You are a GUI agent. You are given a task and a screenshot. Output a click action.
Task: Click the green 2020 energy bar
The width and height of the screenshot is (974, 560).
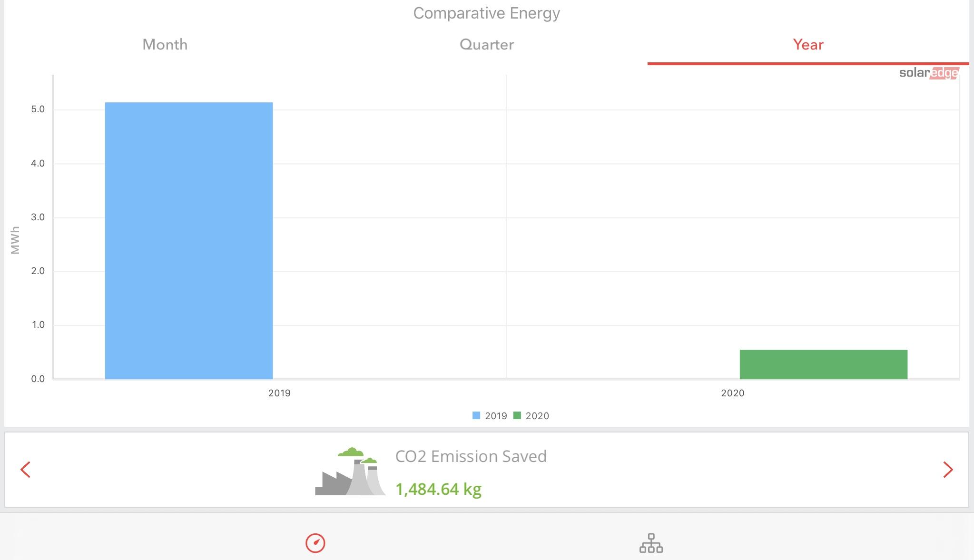[x=824, y=364]
